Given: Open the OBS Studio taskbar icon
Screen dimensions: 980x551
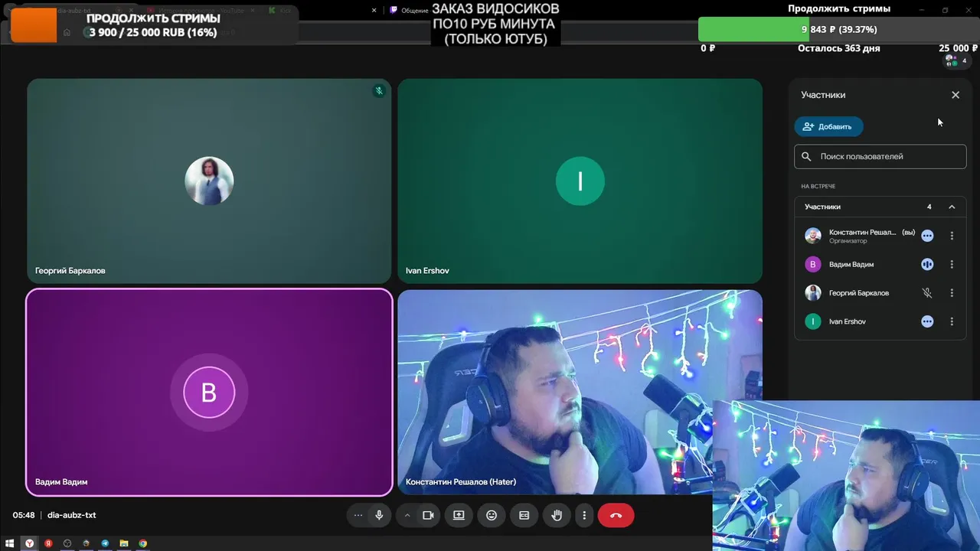Looking at the screenshot, I should [67, 543].
